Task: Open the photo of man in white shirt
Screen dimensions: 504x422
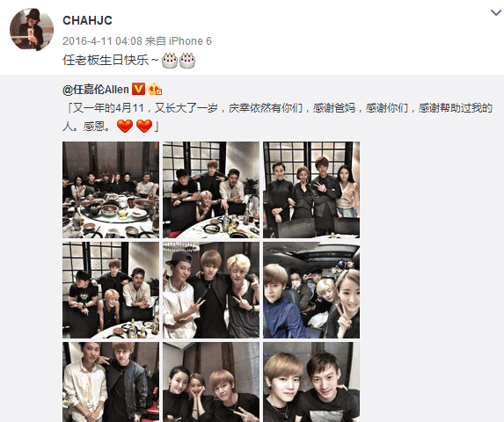Action: [x=111, y=382]
